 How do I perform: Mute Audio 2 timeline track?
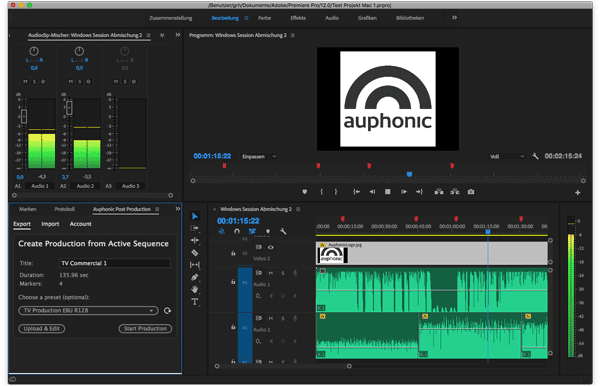(271, 318)
